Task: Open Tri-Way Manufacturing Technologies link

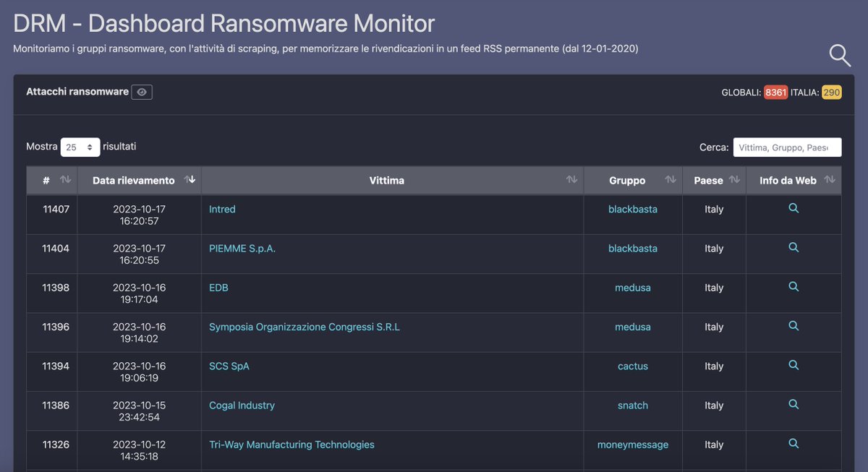Action: coord(292,445)
